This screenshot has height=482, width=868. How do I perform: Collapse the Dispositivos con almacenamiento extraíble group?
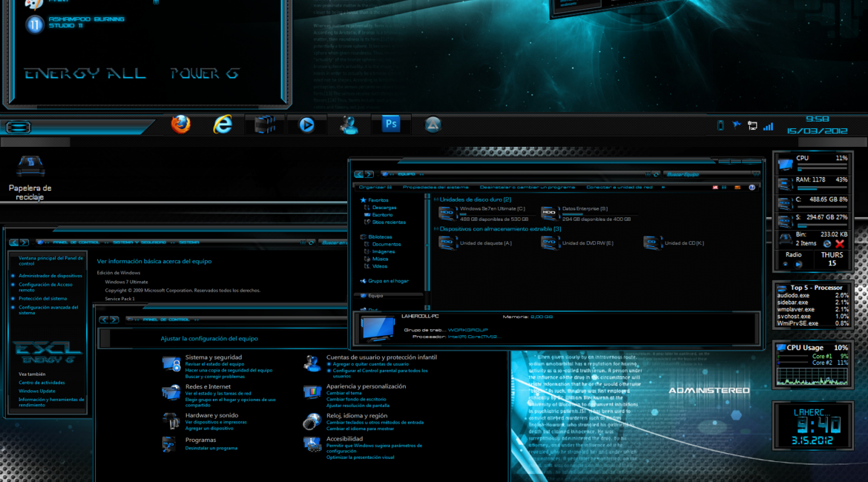click(436, 229)
